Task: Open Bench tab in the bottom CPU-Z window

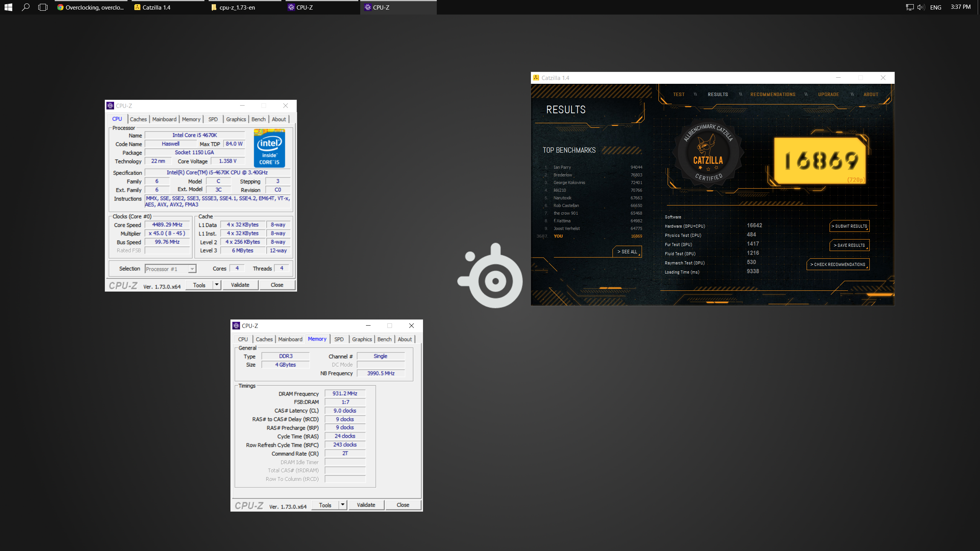Action: coord(384,339)
